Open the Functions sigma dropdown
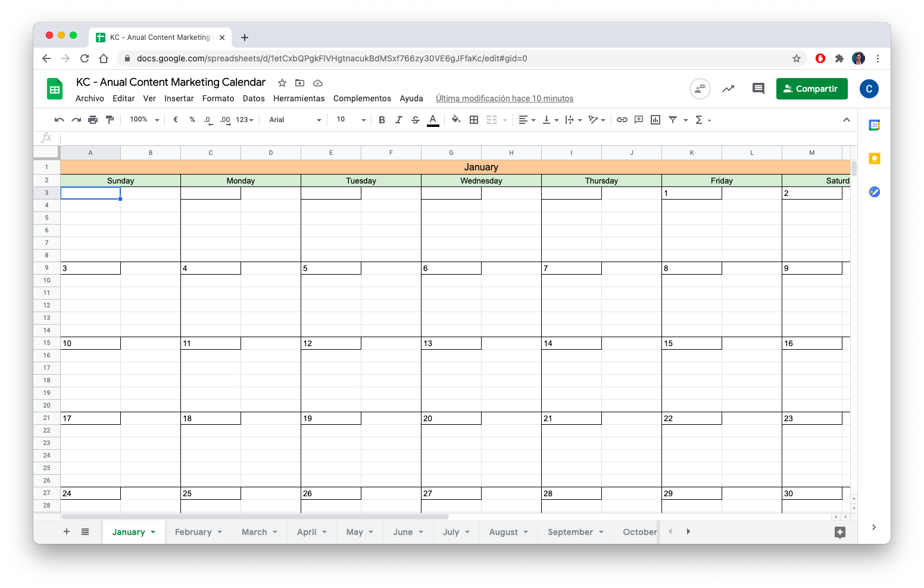Image resolution: width=924 pixels, height=588 pixels. click(x=703, y=120)
